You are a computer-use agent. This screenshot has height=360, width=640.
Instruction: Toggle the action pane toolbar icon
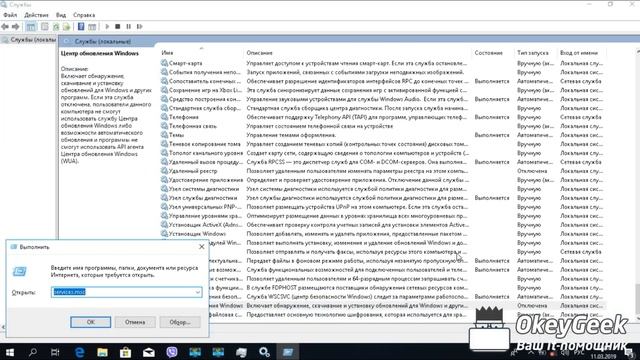click(x=92, y=27)
